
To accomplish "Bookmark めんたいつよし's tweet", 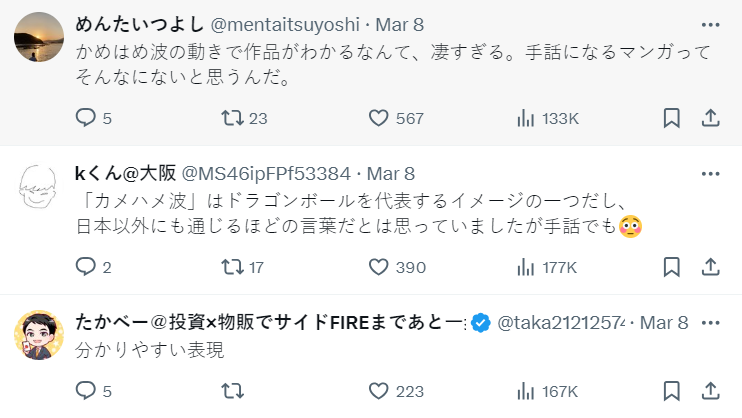I will click(x=672, y=118).
